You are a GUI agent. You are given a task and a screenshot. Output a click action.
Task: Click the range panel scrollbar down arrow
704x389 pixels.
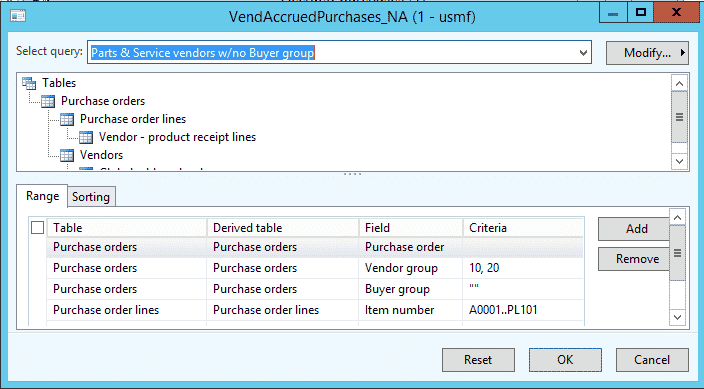coord(678,318)
